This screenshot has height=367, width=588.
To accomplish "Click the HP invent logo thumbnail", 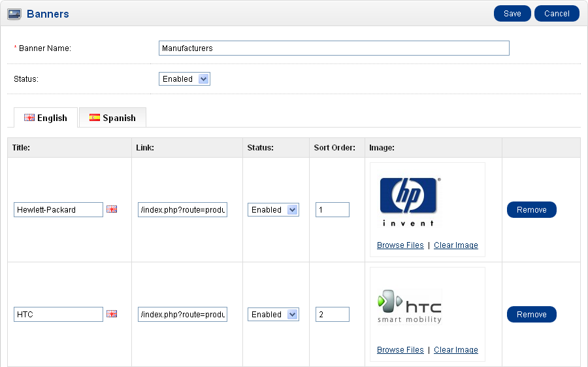I will click(410, 201).
